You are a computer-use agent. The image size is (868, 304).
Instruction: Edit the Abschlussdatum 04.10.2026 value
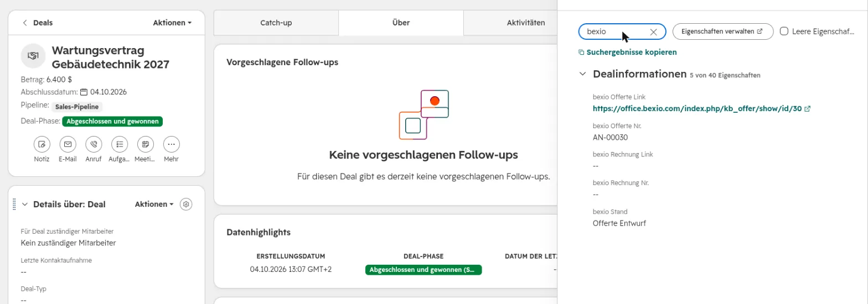[x=108, y=92]
